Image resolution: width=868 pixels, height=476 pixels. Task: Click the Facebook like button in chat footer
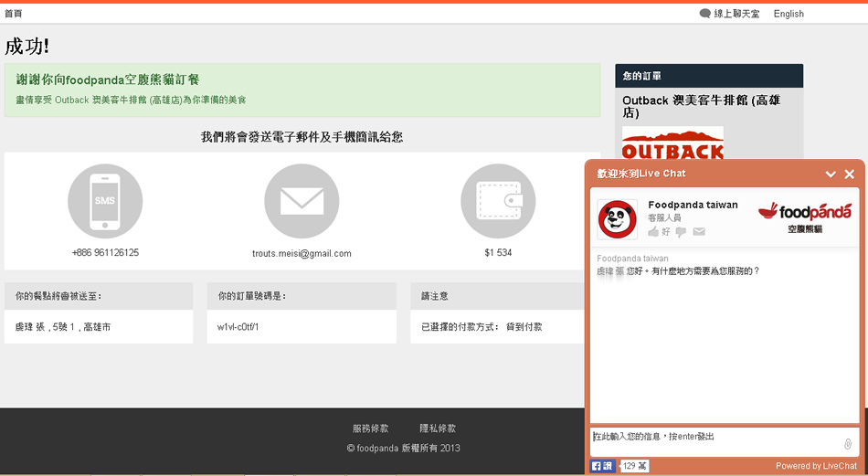point(602,466)
